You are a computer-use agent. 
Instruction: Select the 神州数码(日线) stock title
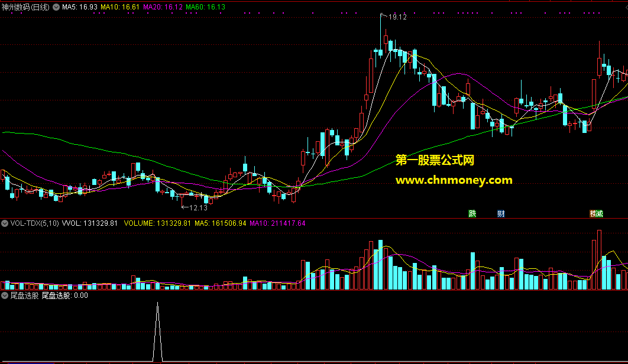[25, 7]
